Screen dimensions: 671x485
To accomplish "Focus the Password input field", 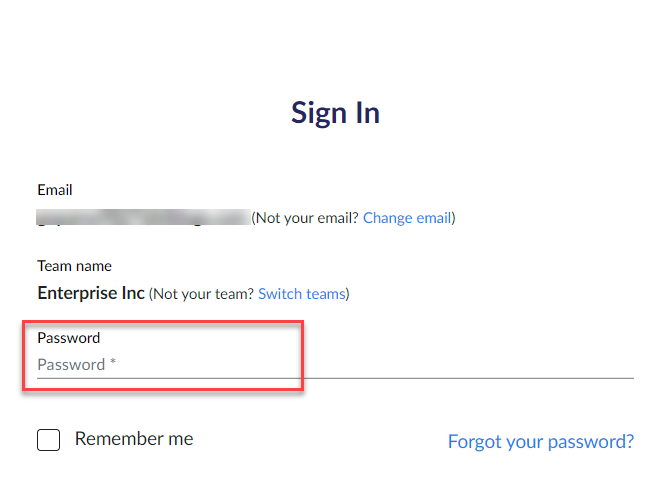I will [x=335, y=365].
